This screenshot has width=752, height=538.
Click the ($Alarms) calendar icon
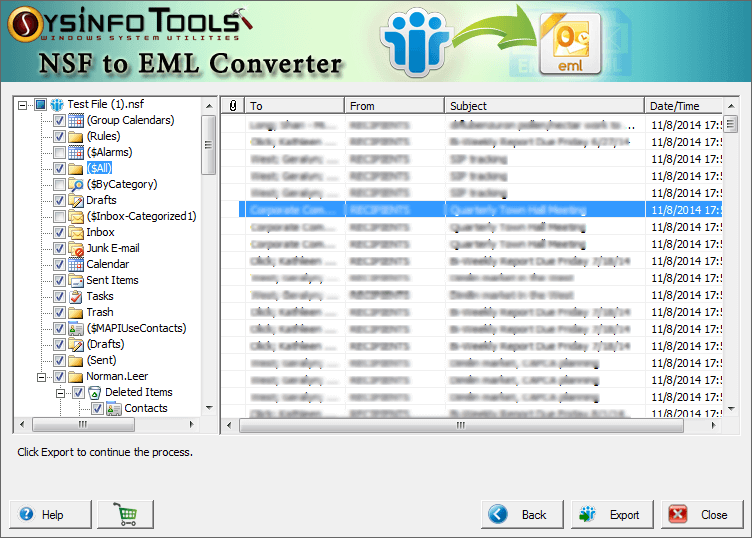pos(76,152)
